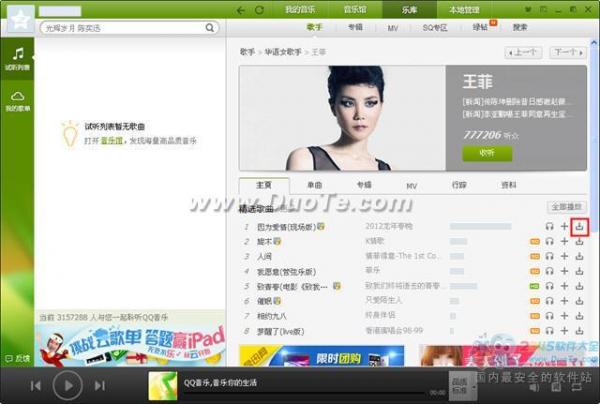The height and width of the screenshot is (404, 600).
Task: Listen to 我愿意(管弦乐版) via headphone icon
Action: [549, 271]
